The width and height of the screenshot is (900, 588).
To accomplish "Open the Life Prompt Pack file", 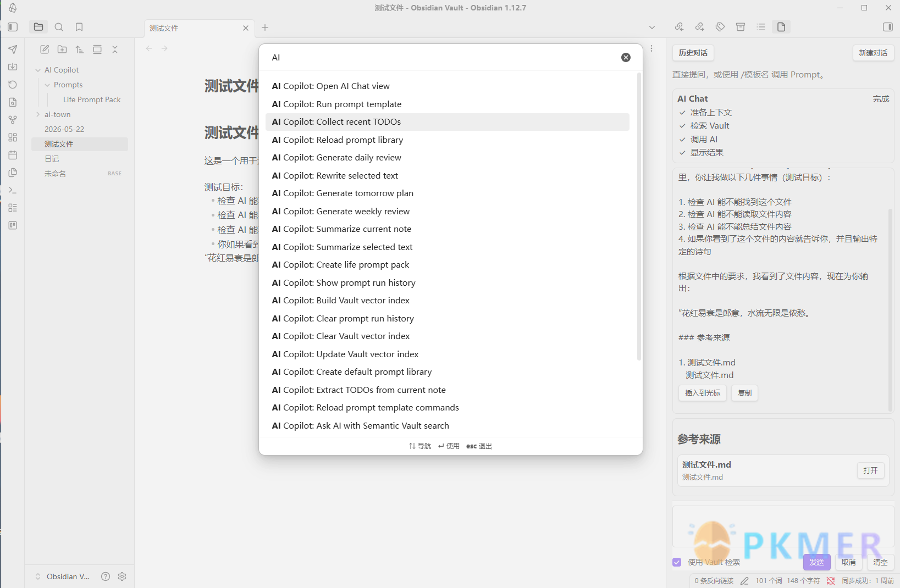I will pos(92,99).
